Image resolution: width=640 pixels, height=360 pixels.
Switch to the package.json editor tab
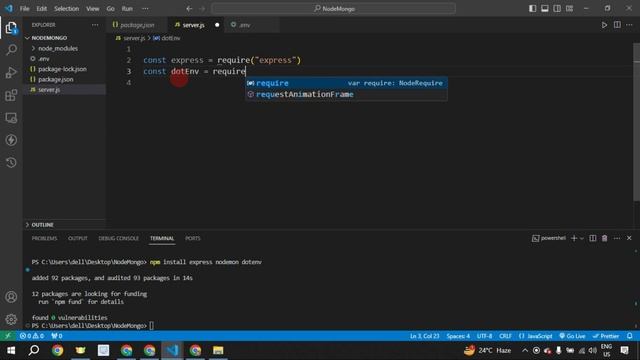[x=137, y=25]
